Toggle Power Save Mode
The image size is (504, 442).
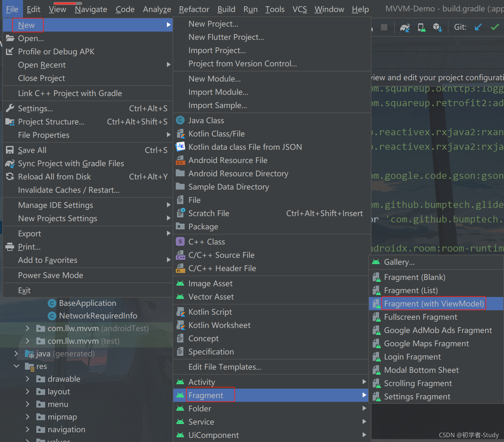[x=88, y=275]
